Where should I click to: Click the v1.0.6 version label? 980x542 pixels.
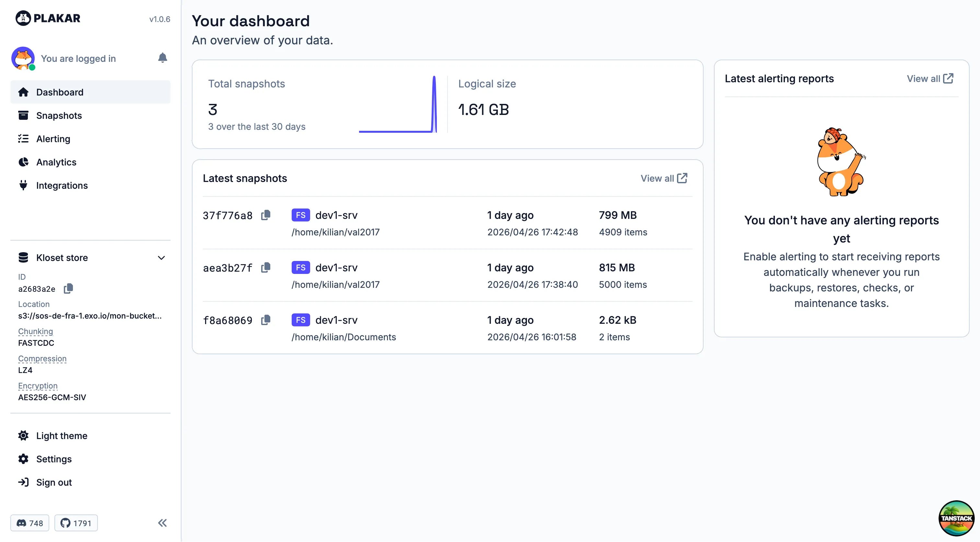(x=159, y=19)
